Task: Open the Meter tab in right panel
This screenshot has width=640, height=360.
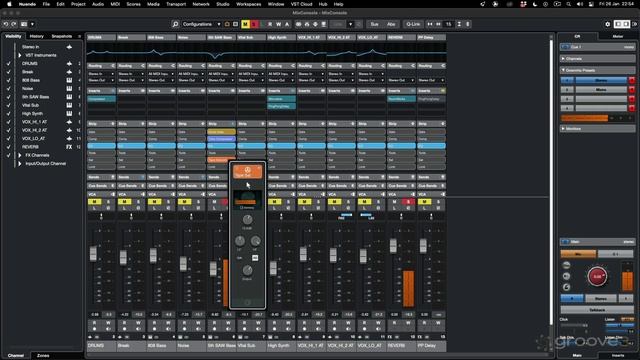Action: (618, 36)
